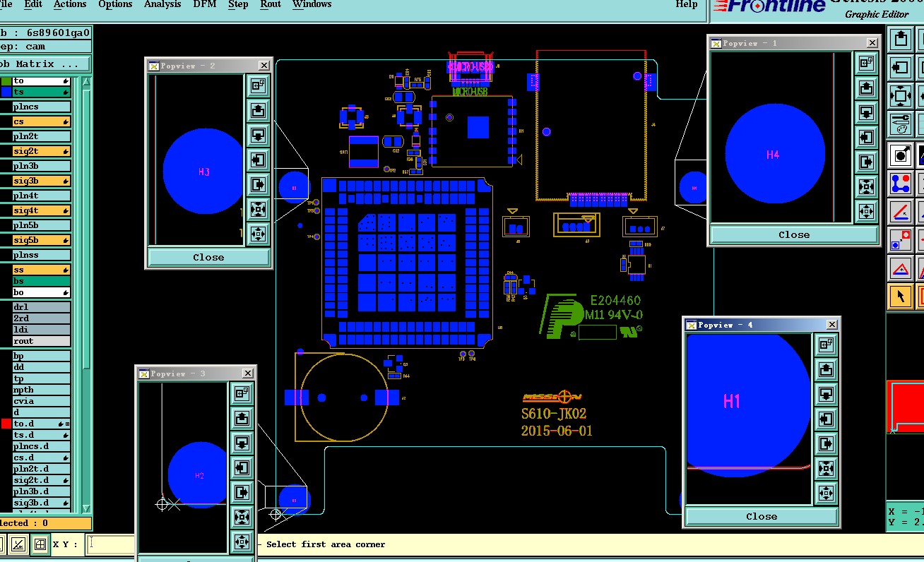The image size is (924, 562).
Task: Toggle display of layer sig5b
Action: [42, 240]
